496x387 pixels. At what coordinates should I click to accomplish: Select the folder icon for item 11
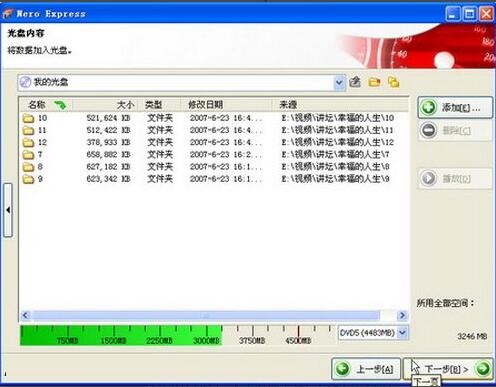(28, 130)
